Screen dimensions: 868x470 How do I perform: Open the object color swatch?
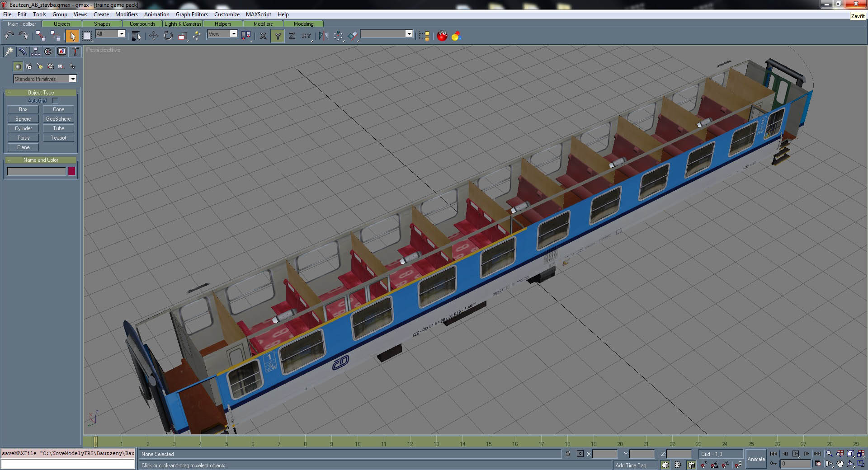[x=71, y=171]
